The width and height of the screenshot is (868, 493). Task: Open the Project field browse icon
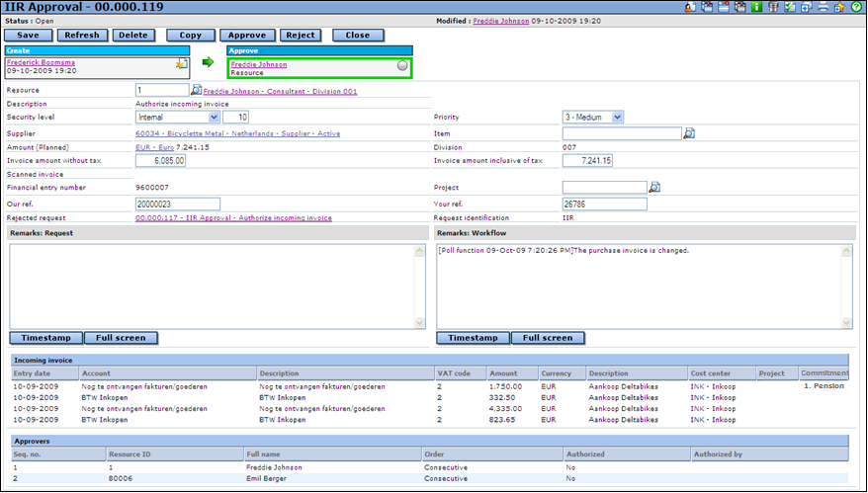tap(654, 187)
